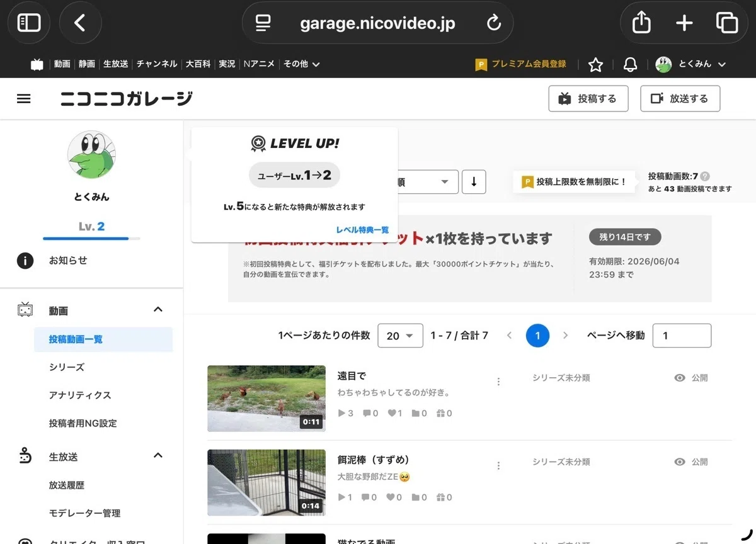This screenshot has height=544, width=756.
Task: Show the tab overview
Action: [727, 23]
